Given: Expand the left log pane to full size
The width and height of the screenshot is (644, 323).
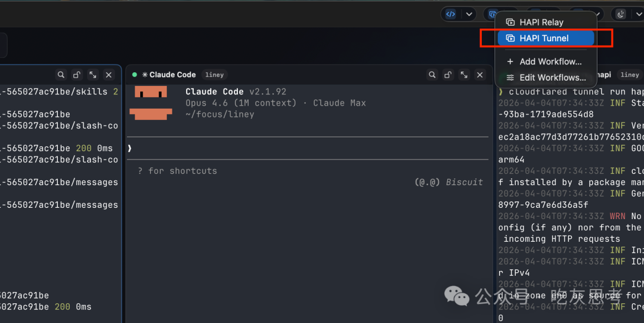Looking at the screenshot, I should click(93, 75).
